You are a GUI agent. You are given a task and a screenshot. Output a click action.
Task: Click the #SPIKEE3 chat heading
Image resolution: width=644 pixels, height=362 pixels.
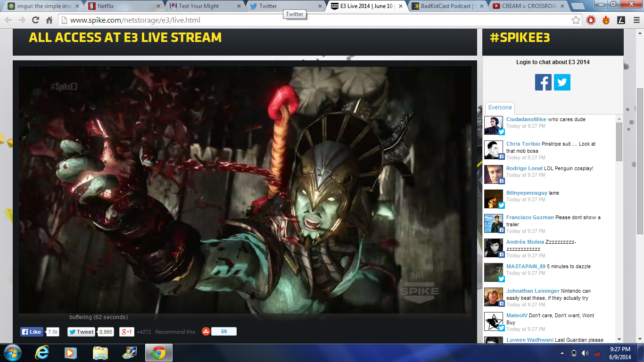coord(520,38)
